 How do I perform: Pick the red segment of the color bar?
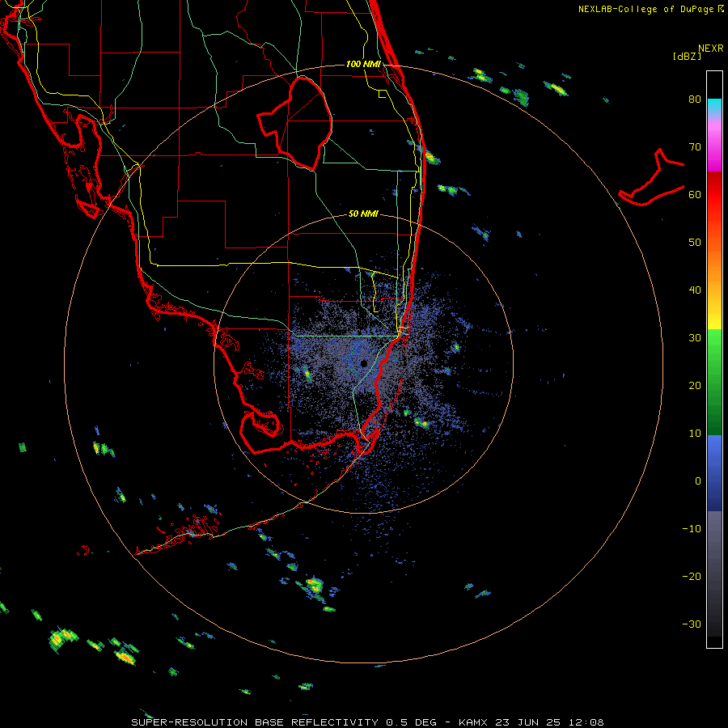[714, 195]
